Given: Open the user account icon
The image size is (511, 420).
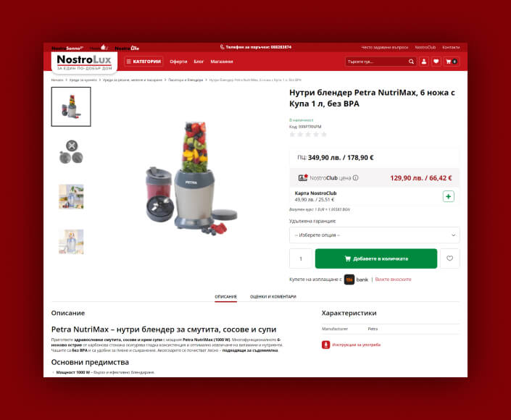Looking at the screenshot, I should [x=424, y=62].
